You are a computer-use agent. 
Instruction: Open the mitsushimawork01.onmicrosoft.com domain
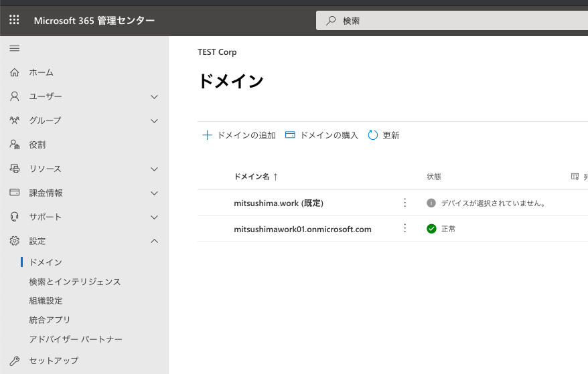coord(303,229)
